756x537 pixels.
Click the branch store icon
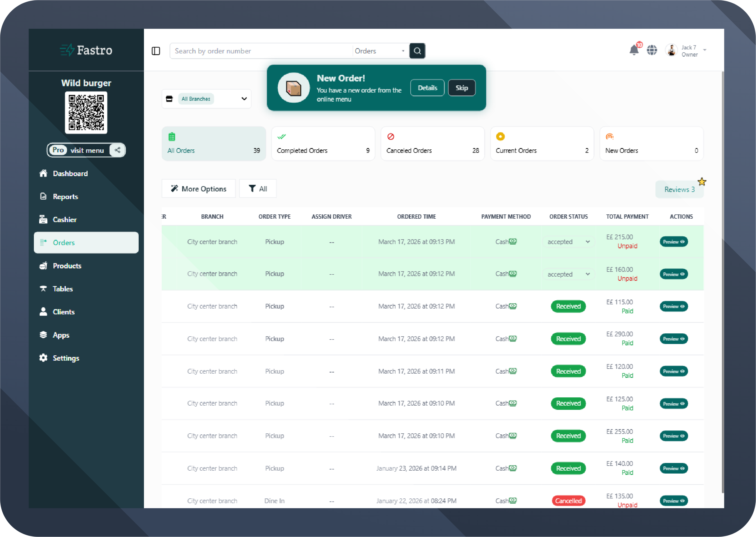[169, 99]
